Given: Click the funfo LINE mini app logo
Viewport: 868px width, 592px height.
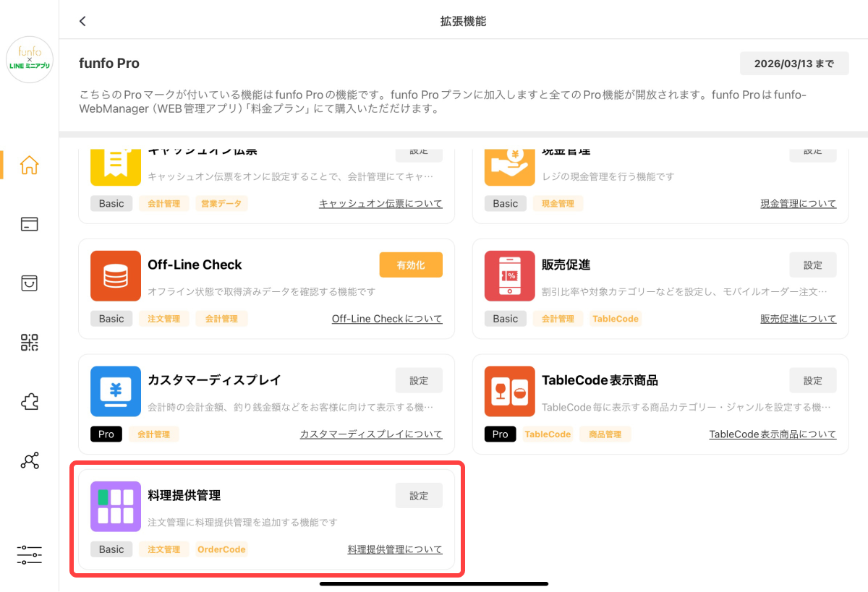Looking at the screenshot, I should pyautogui.click(x=30, y=59).
